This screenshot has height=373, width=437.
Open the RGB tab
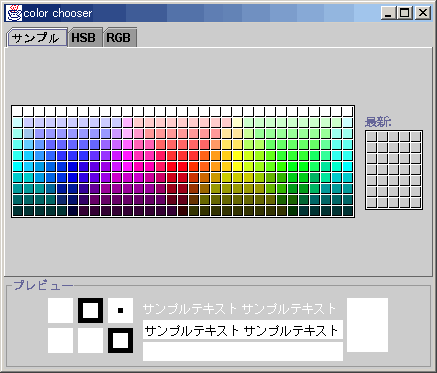tap(119, 38)
